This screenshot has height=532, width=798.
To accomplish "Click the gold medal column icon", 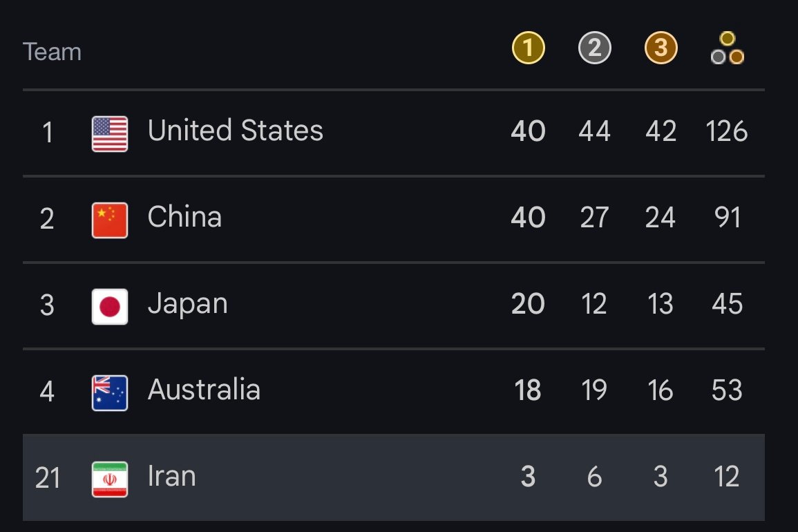I will tap(529, 48).
